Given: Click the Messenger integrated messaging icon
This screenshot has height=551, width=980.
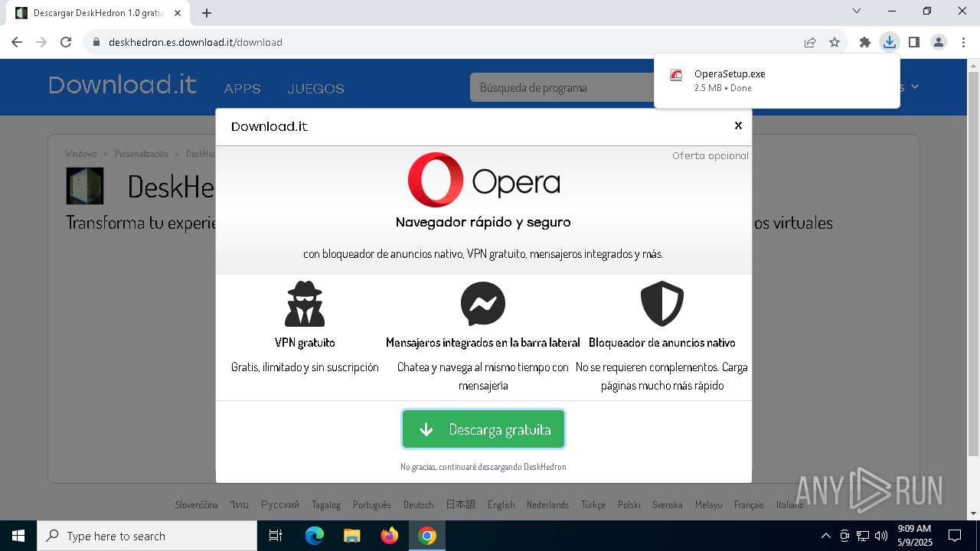Looking at the screenshot, I should [x=483, y=304].
